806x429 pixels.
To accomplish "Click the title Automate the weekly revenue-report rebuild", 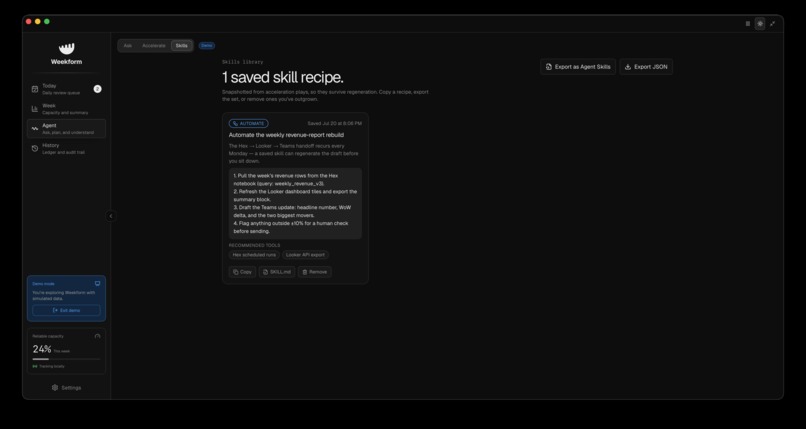I will click(286, 135).
